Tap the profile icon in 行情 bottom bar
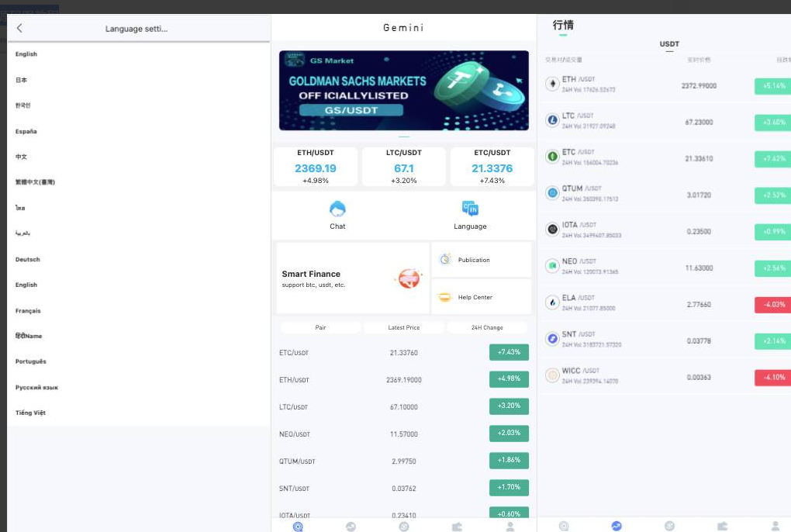This screenshot has width=791, height=532. pyautogui.click(x=775, y=526)
